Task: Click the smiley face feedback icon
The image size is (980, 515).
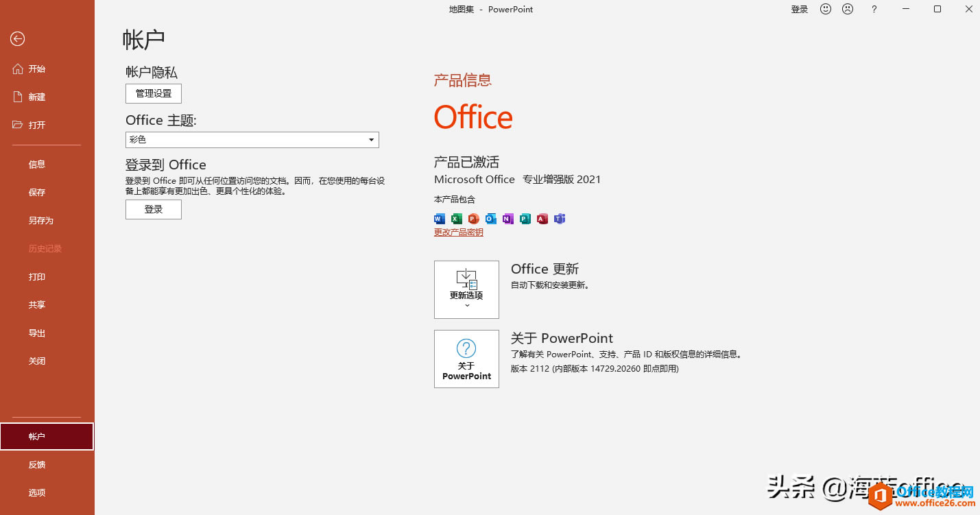Action: [x=826, y=9]
